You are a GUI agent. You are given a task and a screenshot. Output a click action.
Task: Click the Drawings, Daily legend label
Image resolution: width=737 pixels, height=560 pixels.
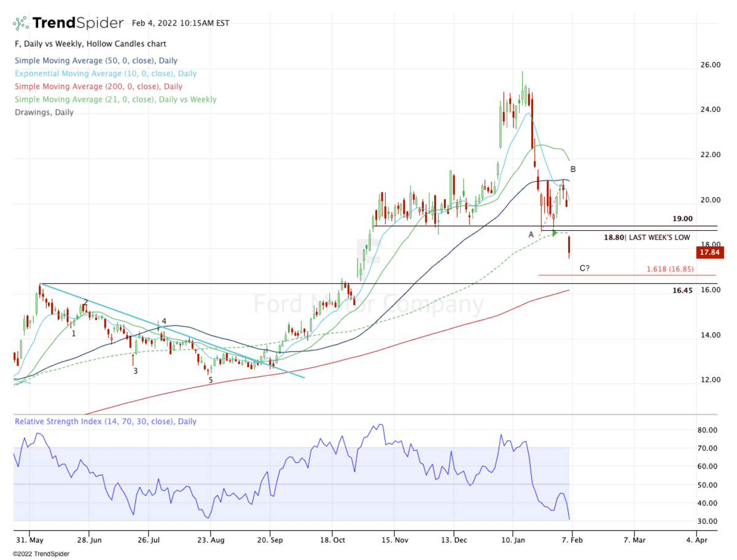click(x=44, y=112)
